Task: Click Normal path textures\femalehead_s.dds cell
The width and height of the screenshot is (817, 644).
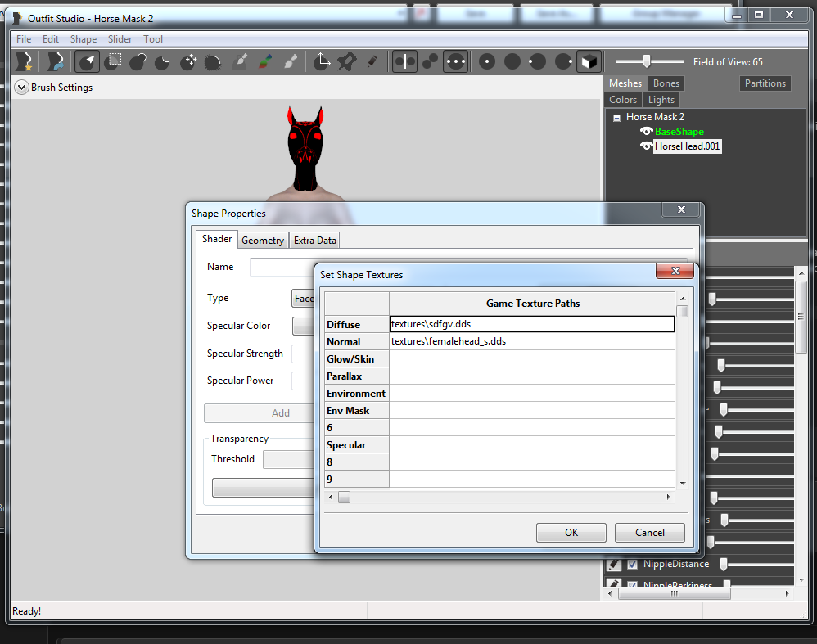Action: pyautogui.click(x=532, y=341)
